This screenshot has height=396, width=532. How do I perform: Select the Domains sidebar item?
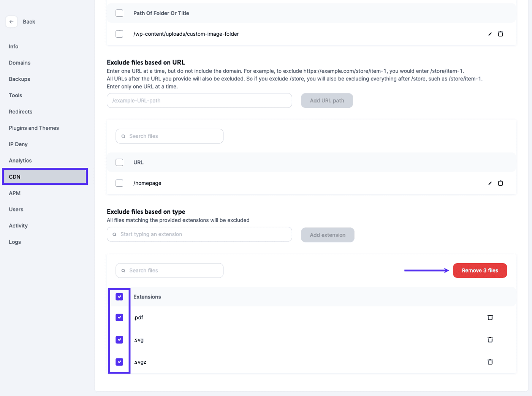(19, 63)
